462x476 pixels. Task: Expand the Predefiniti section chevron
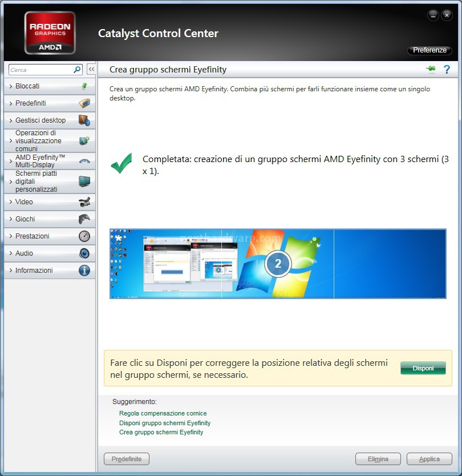click(x=11, y=103)
